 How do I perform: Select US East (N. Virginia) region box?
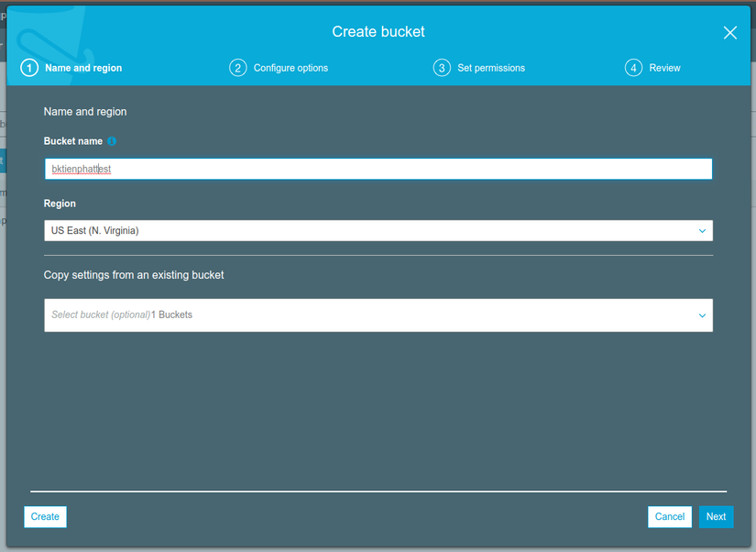(x=378, y=231)
